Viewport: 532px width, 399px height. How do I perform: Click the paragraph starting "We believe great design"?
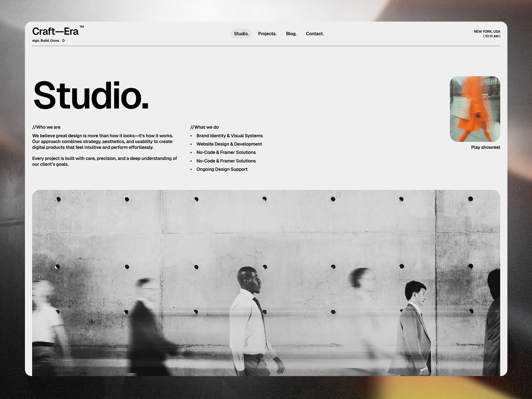click(102, 141)
